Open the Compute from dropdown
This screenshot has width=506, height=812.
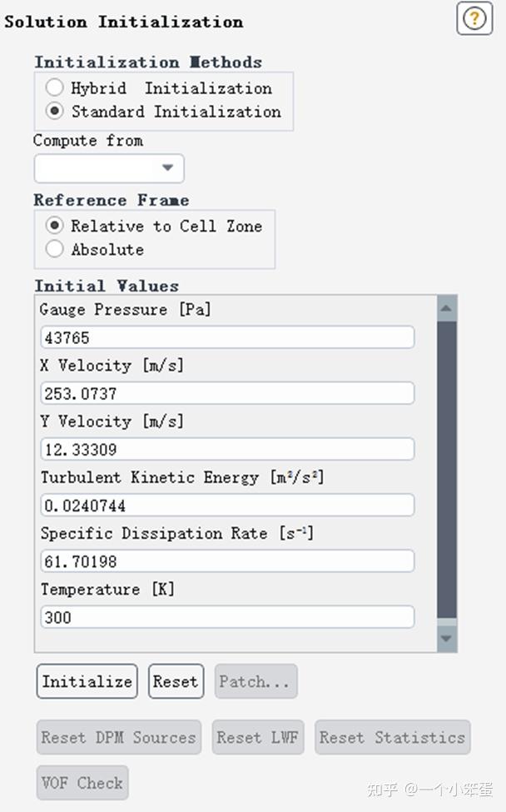[x=109, y=168]
